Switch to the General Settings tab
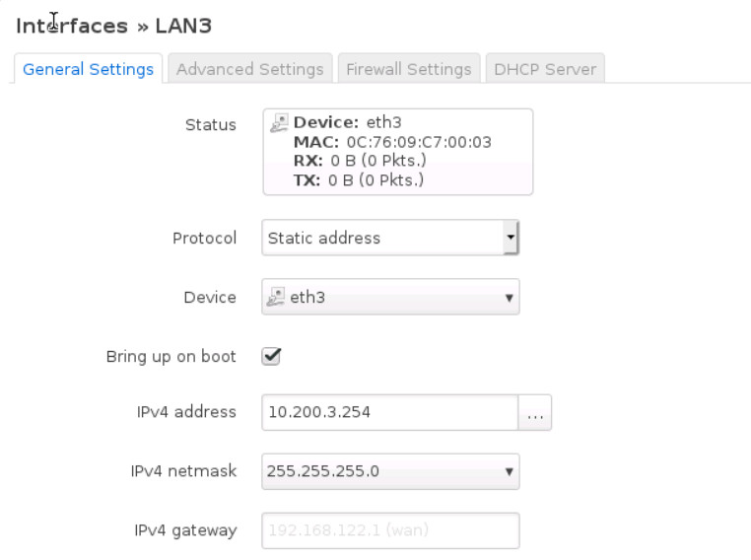 (88, 69)
